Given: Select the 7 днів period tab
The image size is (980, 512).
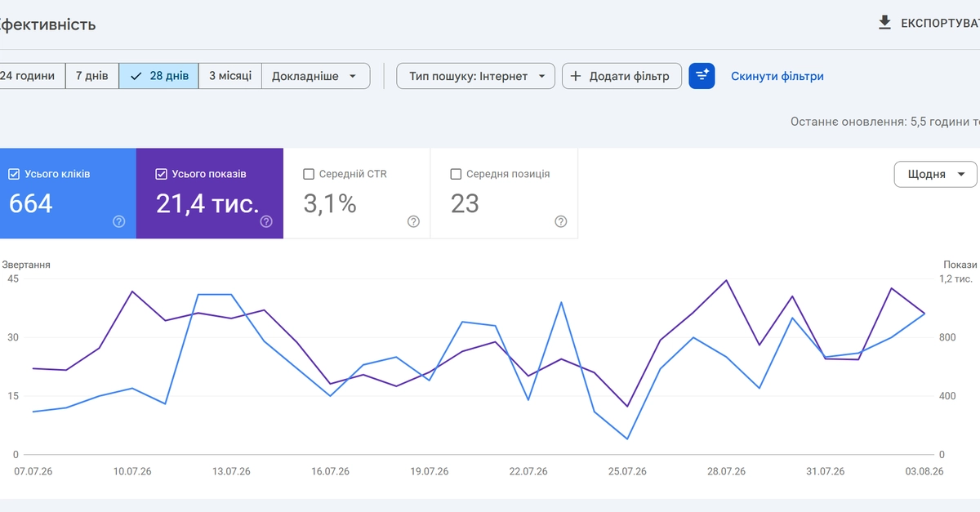Looking at the screenshot, I should pyautogui.click(x=91, y=76).
